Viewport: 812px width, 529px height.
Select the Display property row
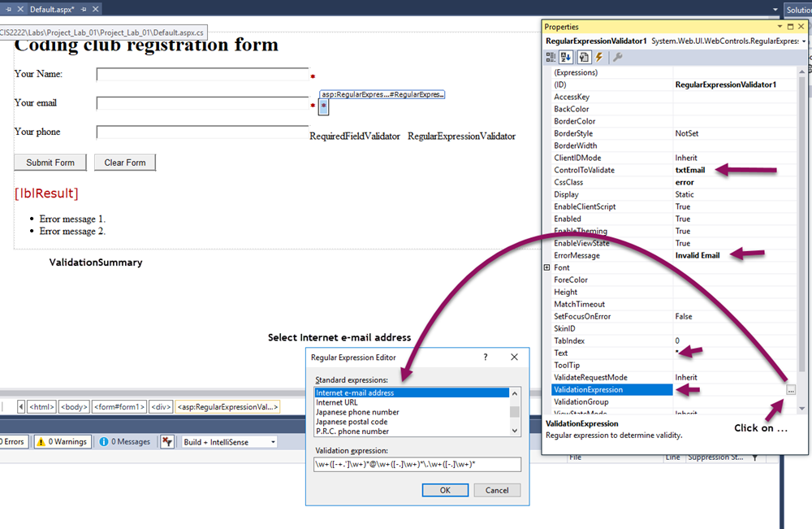click(x=673, y=194)
